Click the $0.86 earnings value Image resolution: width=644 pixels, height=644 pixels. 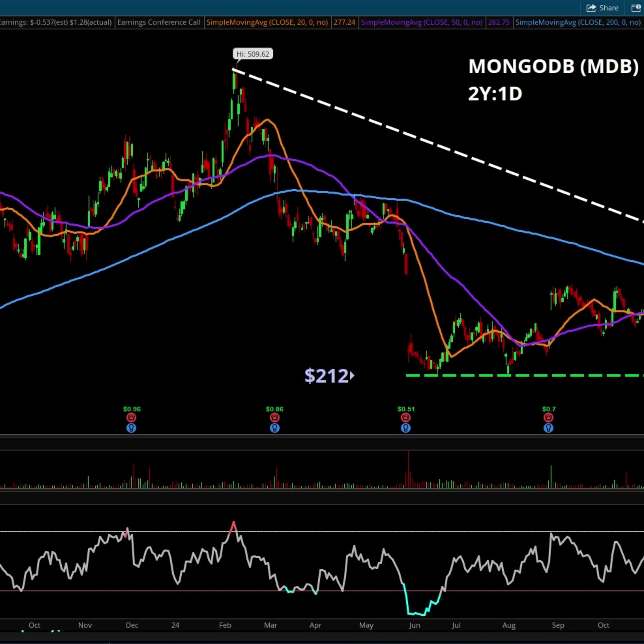[275, 409]
